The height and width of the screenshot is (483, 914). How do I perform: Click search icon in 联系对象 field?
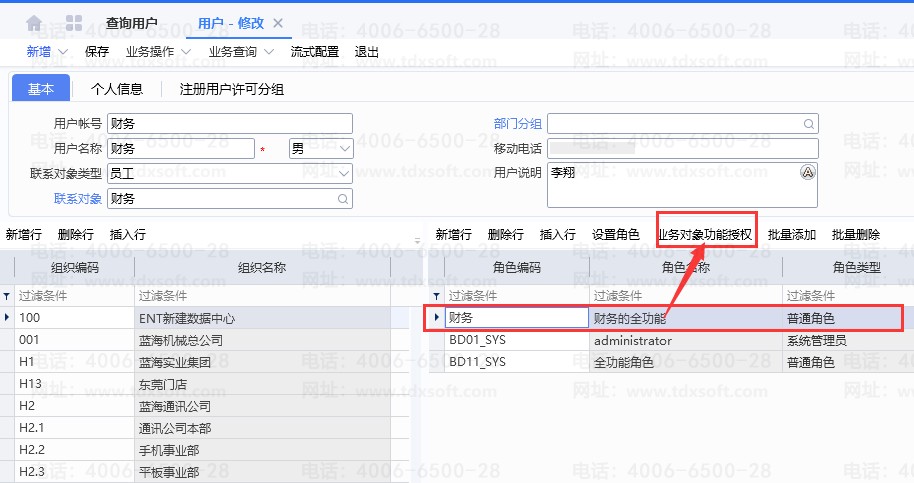click(x=343, y=199)
